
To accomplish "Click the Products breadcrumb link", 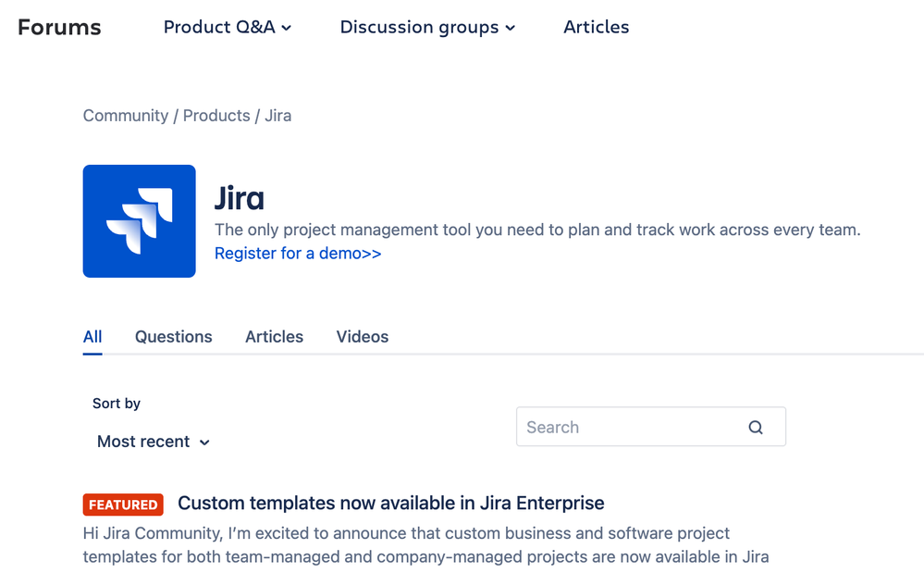I will [216, 116].
